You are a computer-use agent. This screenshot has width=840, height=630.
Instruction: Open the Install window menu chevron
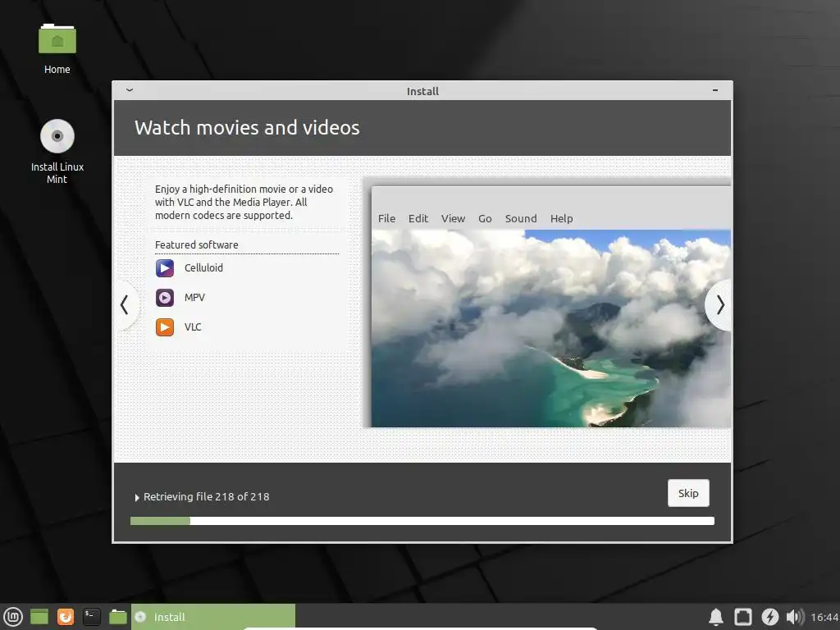(x=130, y=90)
